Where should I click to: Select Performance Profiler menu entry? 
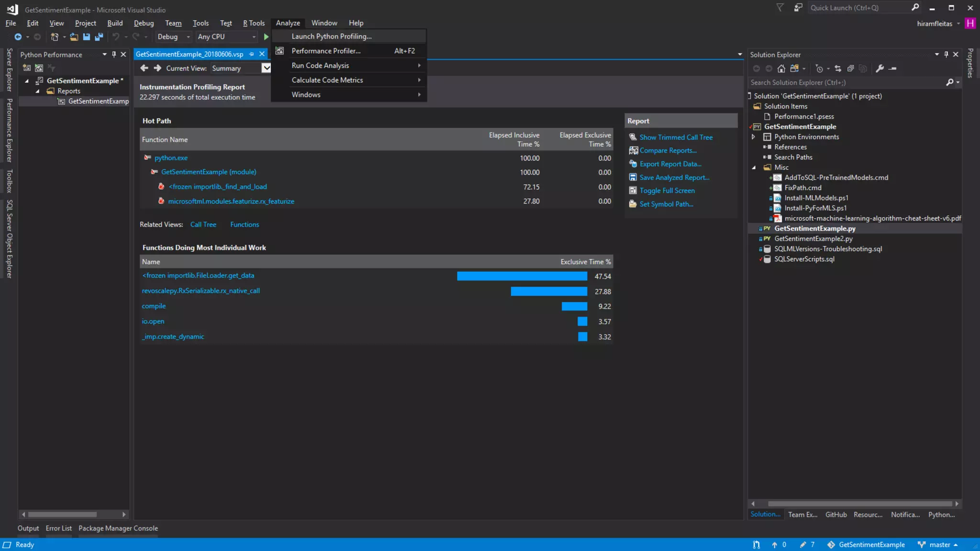(x=349, y=51)
